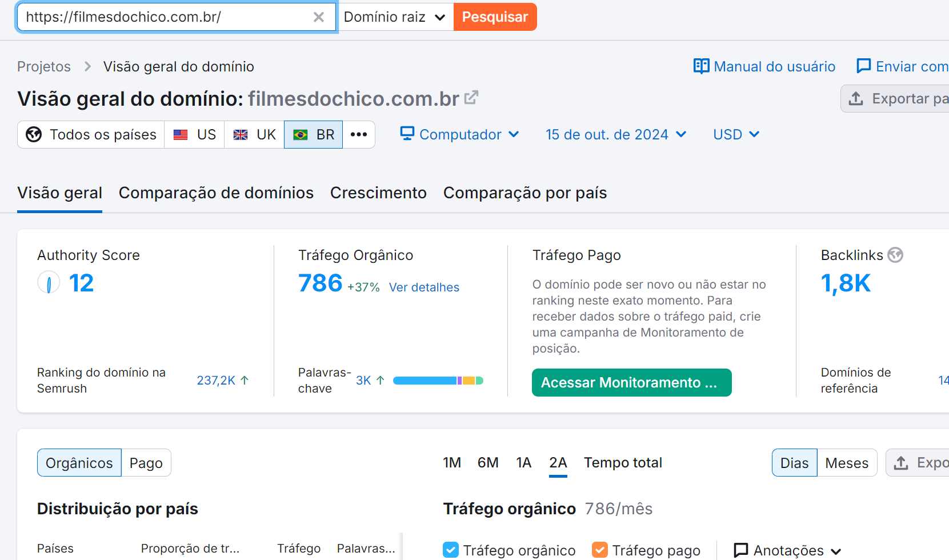949x560 pixels.
Task: Open external link icon beside filmesdochico.com.br
Action: click(x=471, y=98)
